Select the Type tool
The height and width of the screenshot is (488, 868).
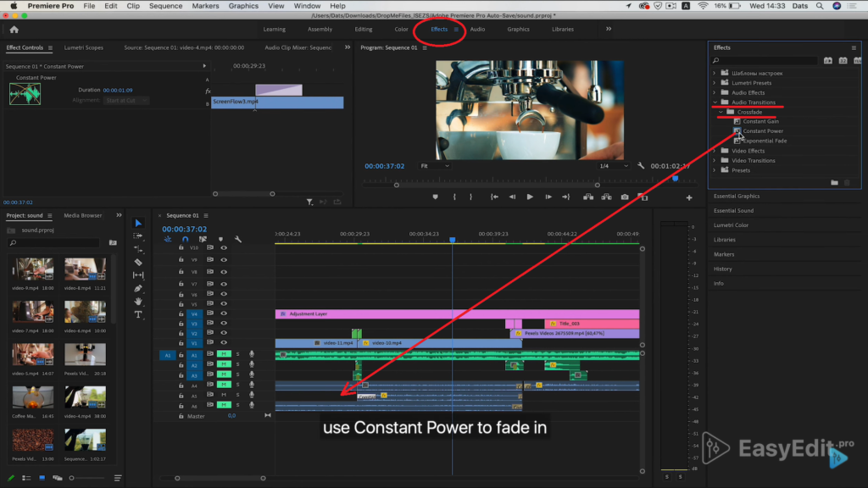[138, 314]
